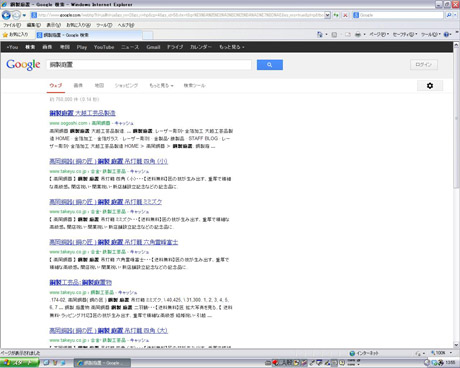Click カレンダー in Google black bar
460x368 pixels.
201,47
